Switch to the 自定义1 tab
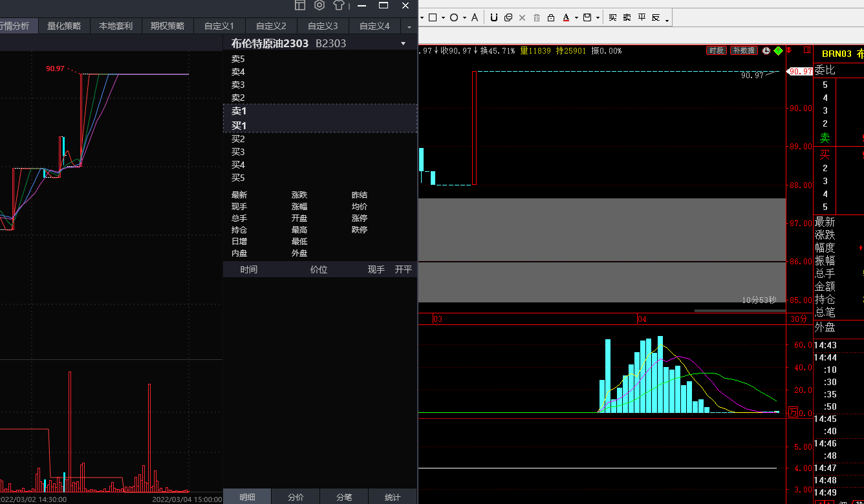Screen dimensions: 864x504 219,26
